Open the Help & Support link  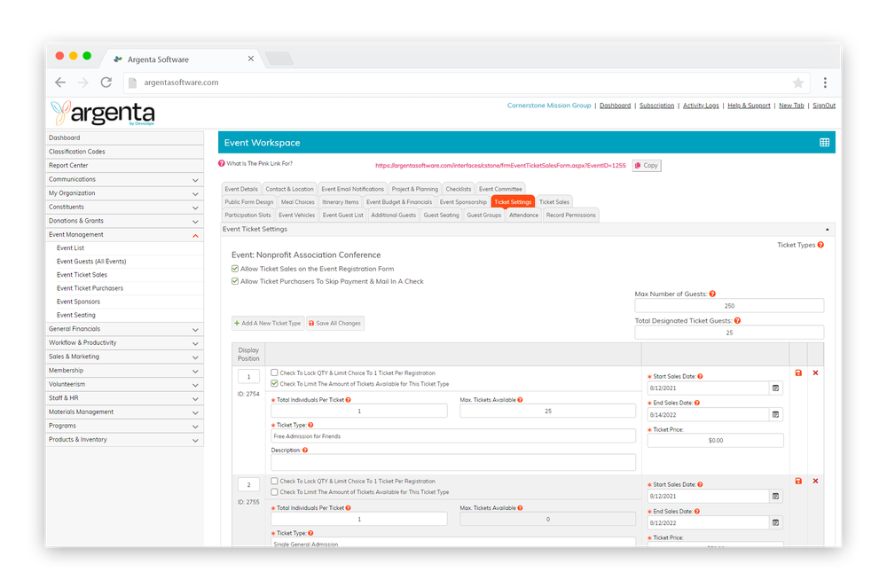[749, 106]
